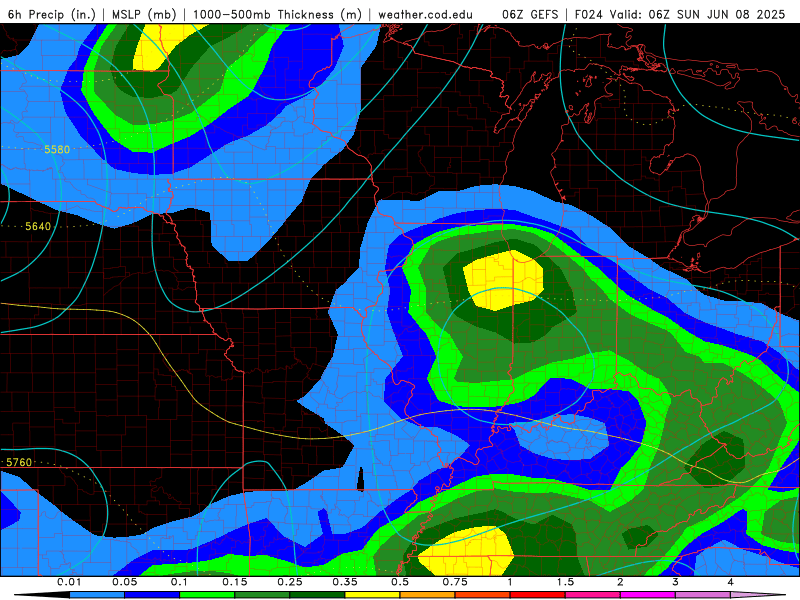Click the pink 1.5–2 legend swatch
The width and height of the screenshot is (800, 600).
point(593,595)
